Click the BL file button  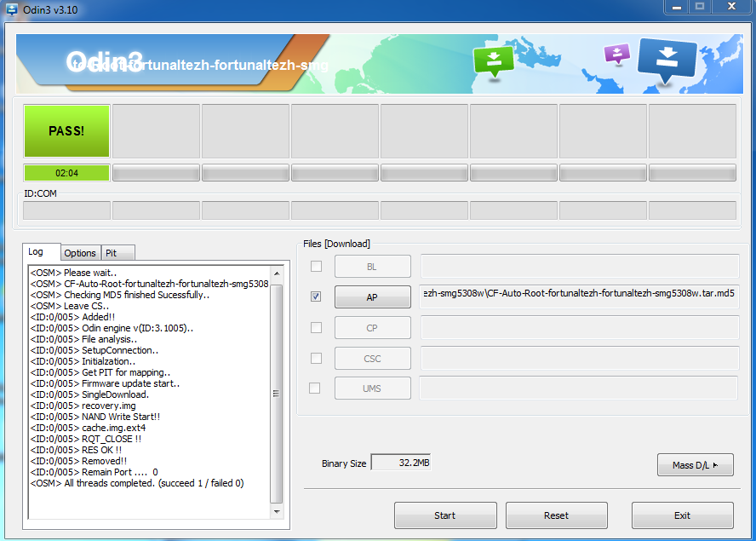pos(373,267)
